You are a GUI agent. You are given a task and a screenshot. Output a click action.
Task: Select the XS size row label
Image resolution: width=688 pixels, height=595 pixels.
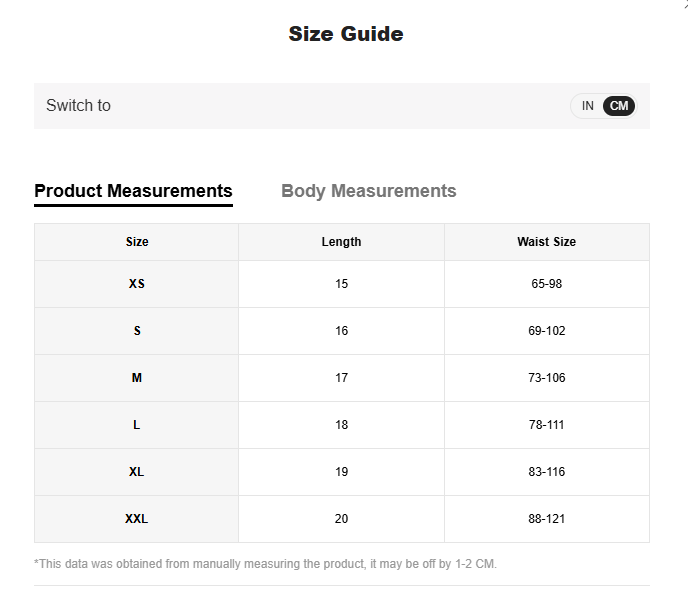(137, 284)
